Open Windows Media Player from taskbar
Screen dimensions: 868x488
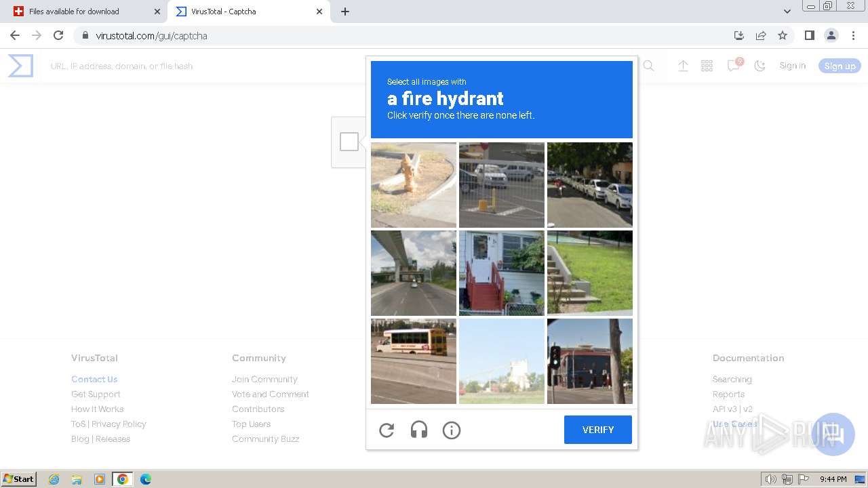(100, 479)
